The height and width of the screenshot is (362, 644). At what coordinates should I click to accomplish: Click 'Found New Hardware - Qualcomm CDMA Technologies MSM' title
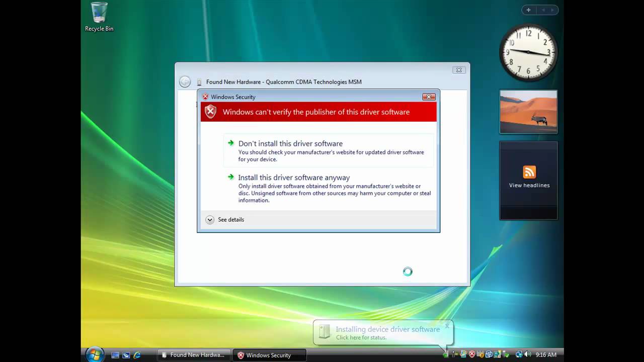284,82
